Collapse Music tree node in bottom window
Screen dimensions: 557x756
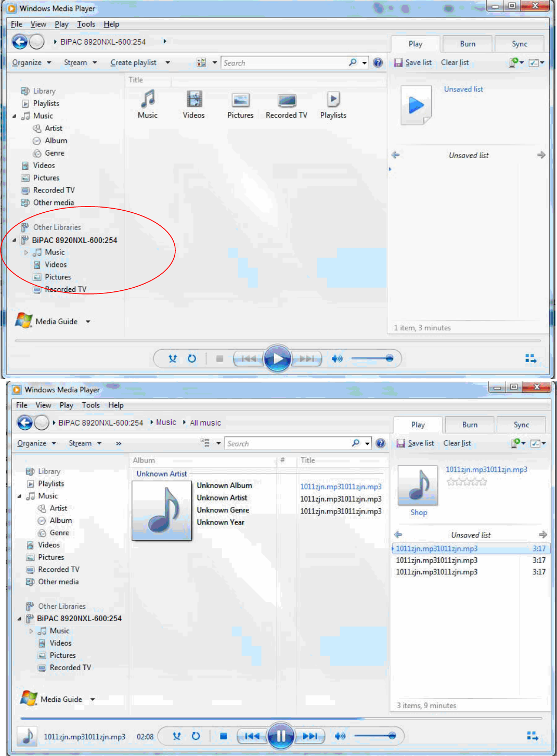[x=20, y=496]
